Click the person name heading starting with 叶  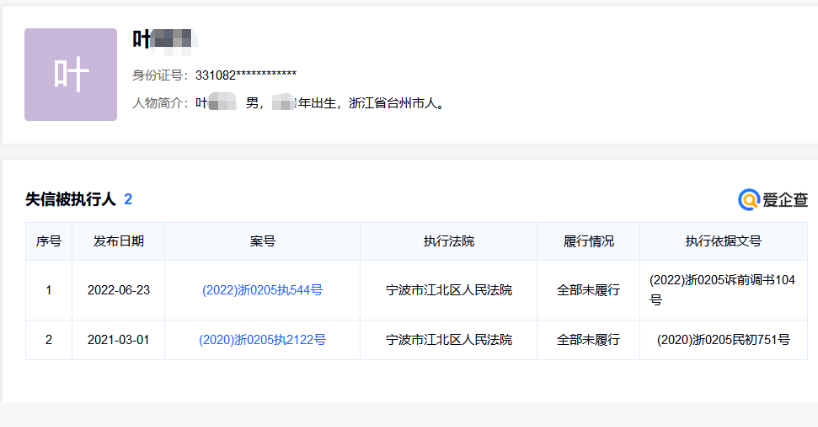pos(164,40)
